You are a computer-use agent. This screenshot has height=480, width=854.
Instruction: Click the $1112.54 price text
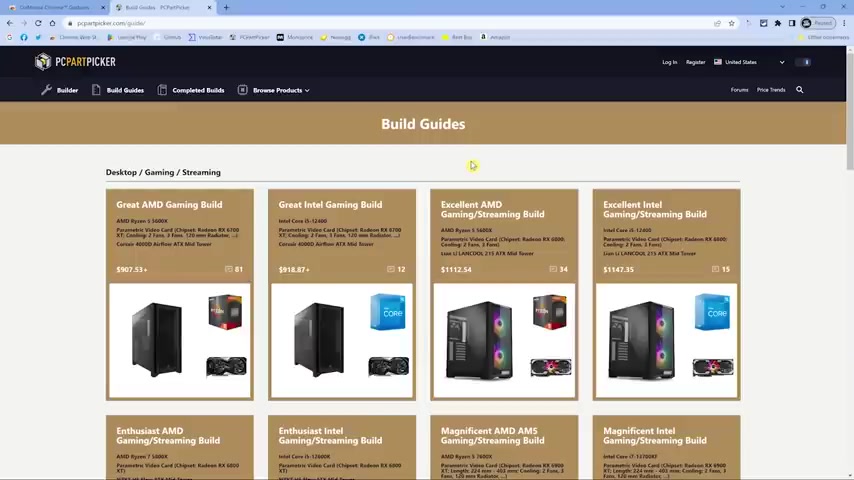[x=456, y=270]
